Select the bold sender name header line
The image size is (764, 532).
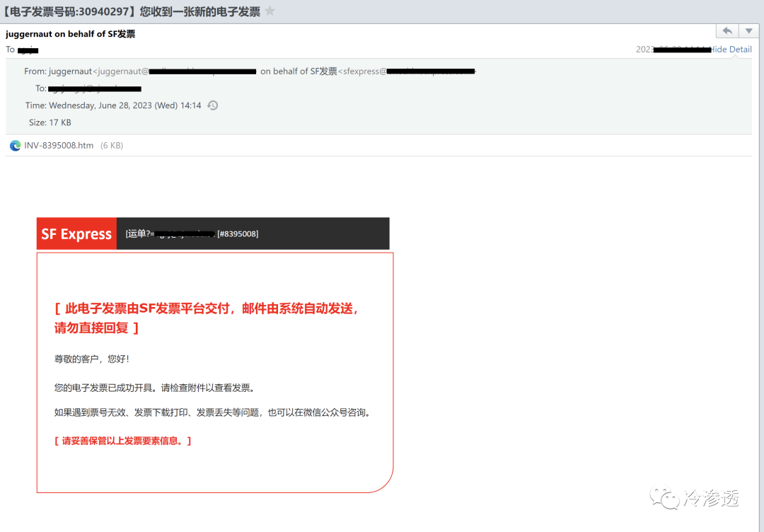pyautogui.click(x=70, y=34)
